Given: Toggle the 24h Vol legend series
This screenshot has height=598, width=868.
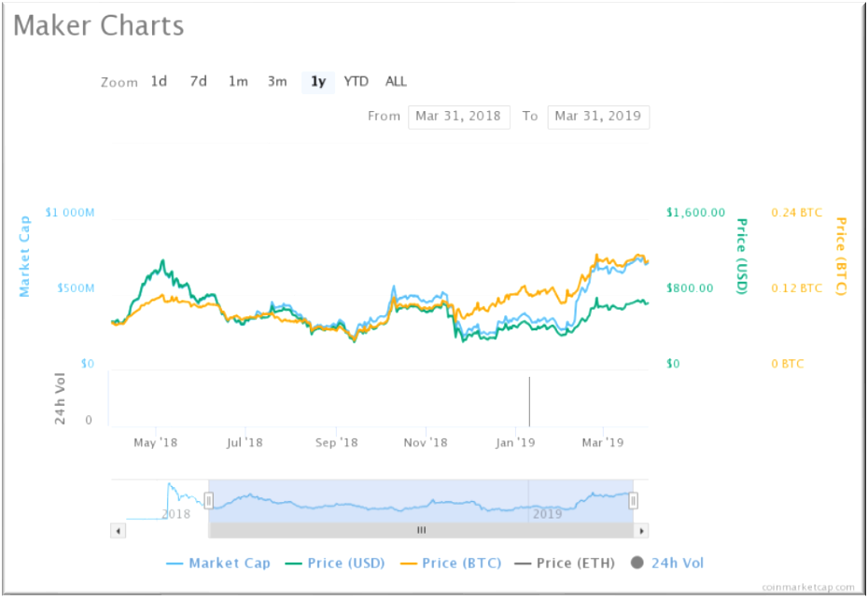Looking at the screenshot, I should [667, 563].
